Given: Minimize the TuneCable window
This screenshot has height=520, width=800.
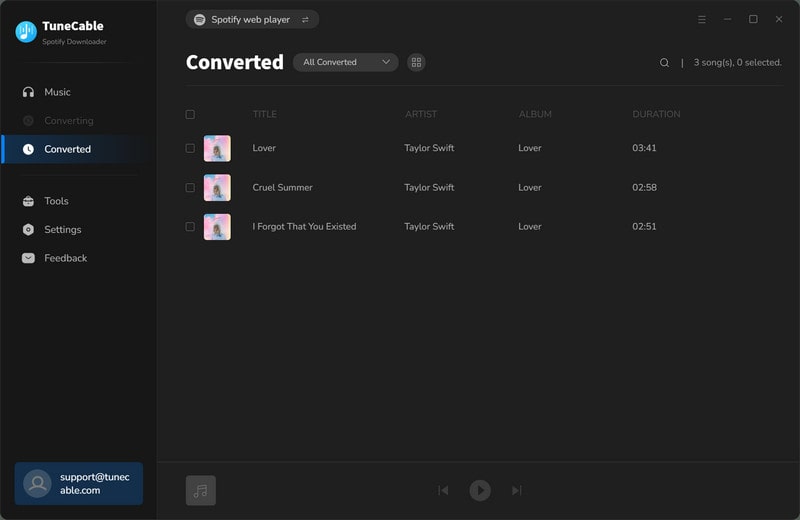Looking at the screenshot, I should (728, 19).
